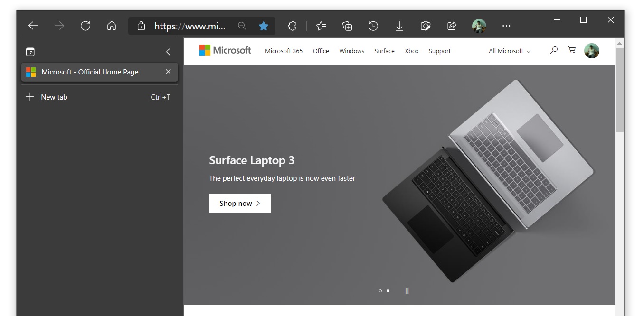The image size is (644, 316).
Task: Expand the All Microsoft dropdown
Action: tap(510, 51)
